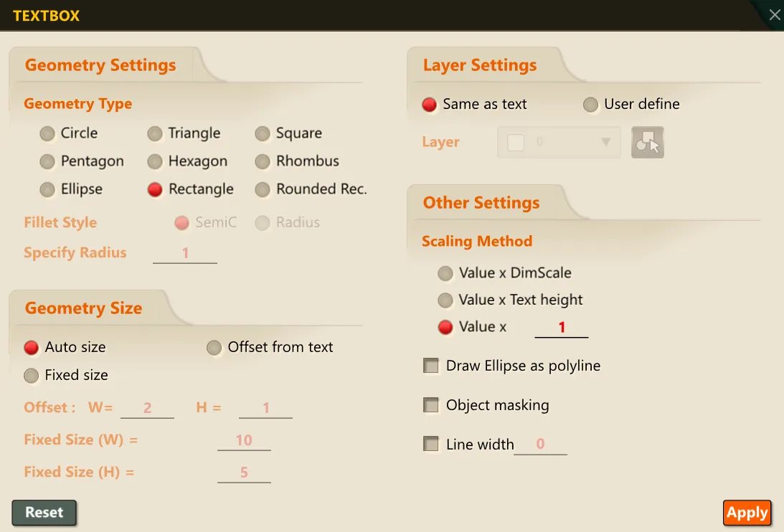This screenshot has width=784, height=532.
Task: Open the Layer dropdown list
Action: pyautogui.click(x=559, y=143)
